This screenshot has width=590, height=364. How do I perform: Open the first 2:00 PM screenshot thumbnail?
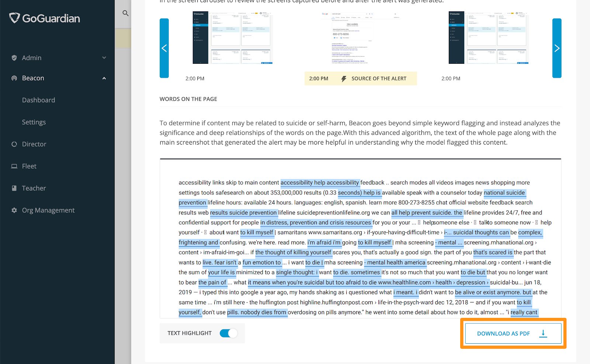coord(232,38)
